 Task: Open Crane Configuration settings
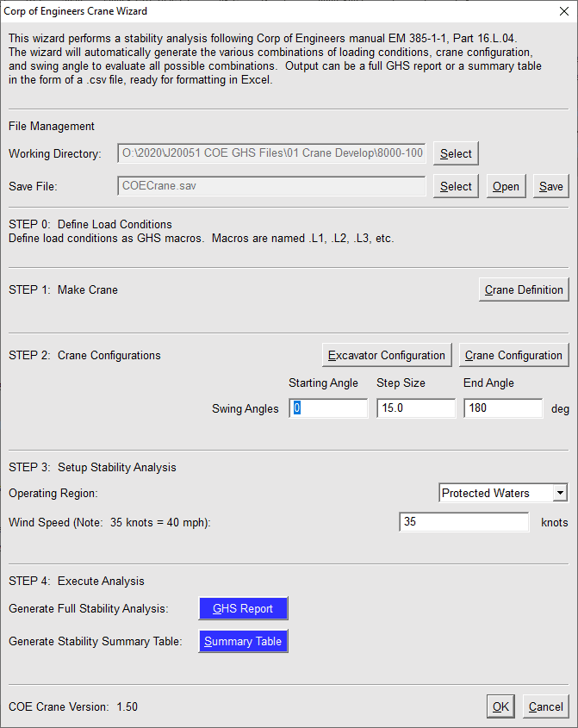point(513,355)
